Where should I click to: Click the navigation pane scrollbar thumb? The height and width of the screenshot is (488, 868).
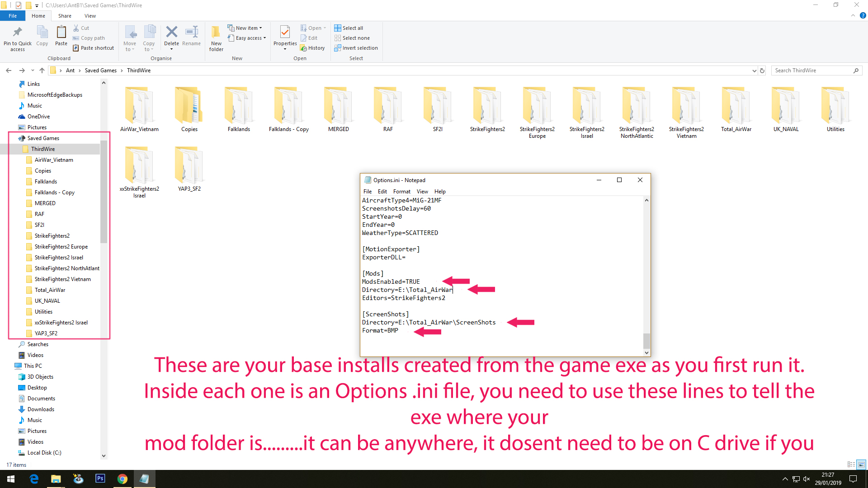click(x=104, y=192)
